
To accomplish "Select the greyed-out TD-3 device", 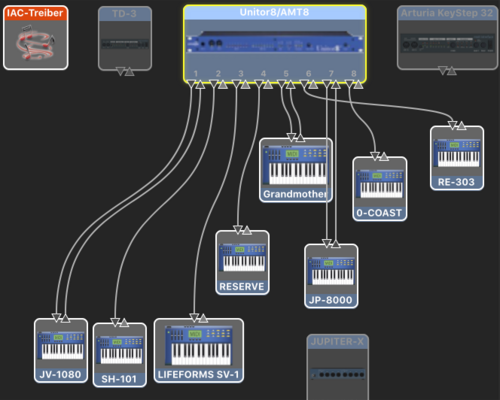I will click(125, 38).
